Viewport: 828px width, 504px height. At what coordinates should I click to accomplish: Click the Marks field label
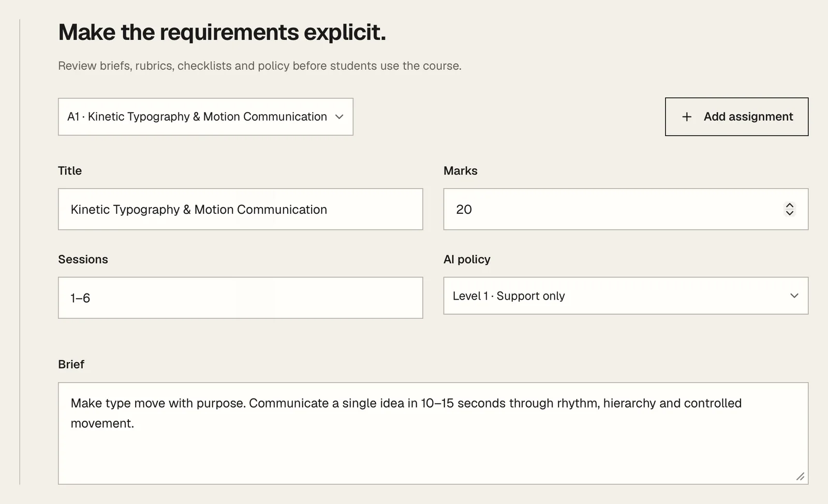pos(461,171)
